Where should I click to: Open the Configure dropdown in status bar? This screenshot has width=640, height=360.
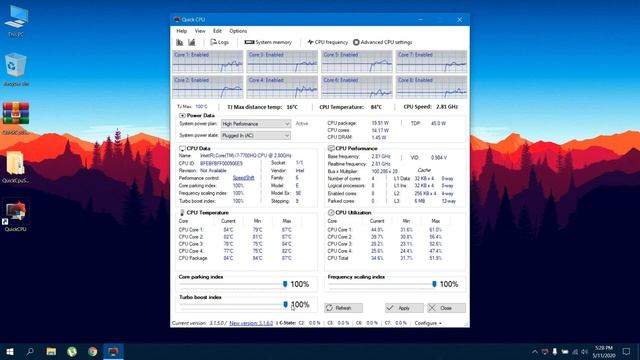point(428,323)
